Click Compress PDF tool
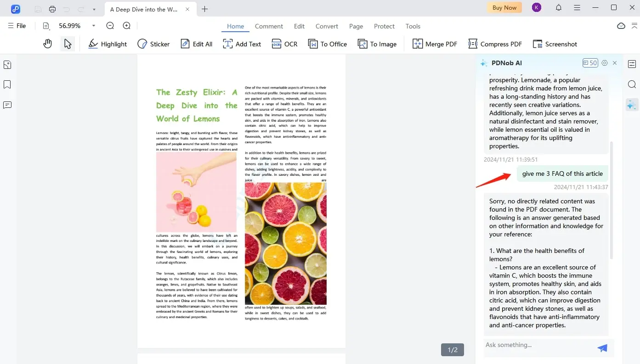This screenshot has height=364, width=640. 495,44
